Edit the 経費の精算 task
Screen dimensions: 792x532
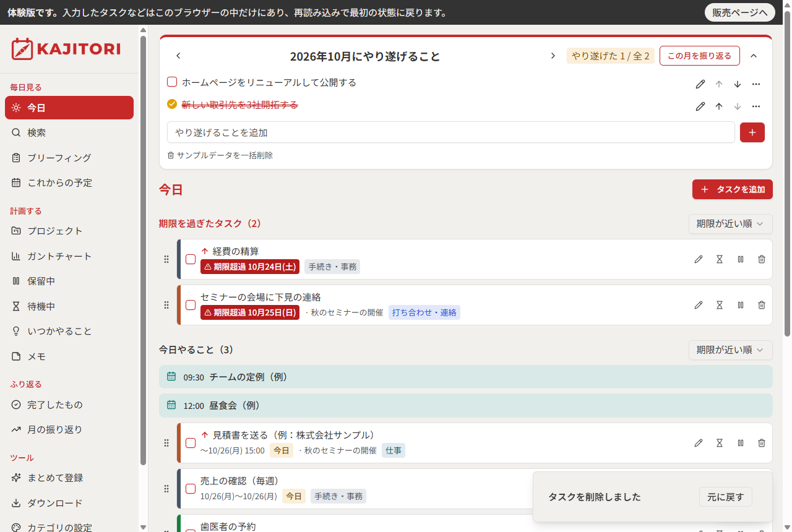699,259
